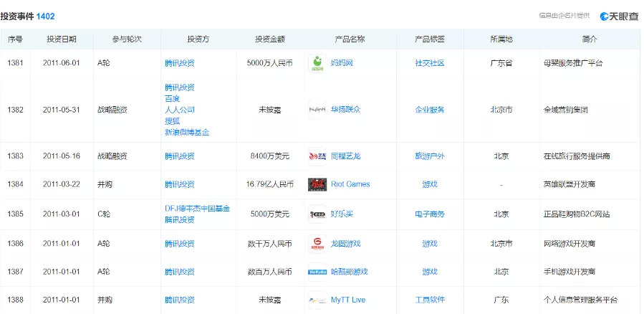
Task: Click the 华扬联众 product logo icon
Action: pos(317,110)
